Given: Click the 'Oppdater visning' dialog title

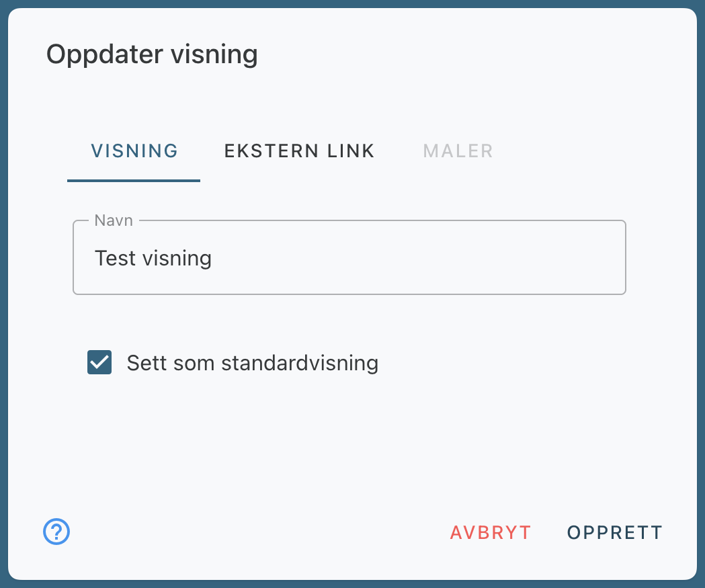Looking at the screenshot, I should click(152, 54).
